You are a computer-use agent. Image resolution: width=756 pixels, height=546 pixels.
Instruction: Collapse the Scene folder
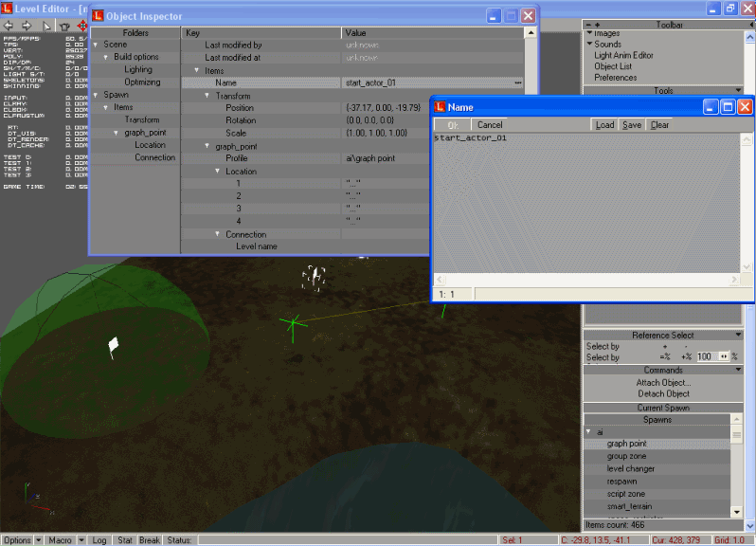coord(96,45)
